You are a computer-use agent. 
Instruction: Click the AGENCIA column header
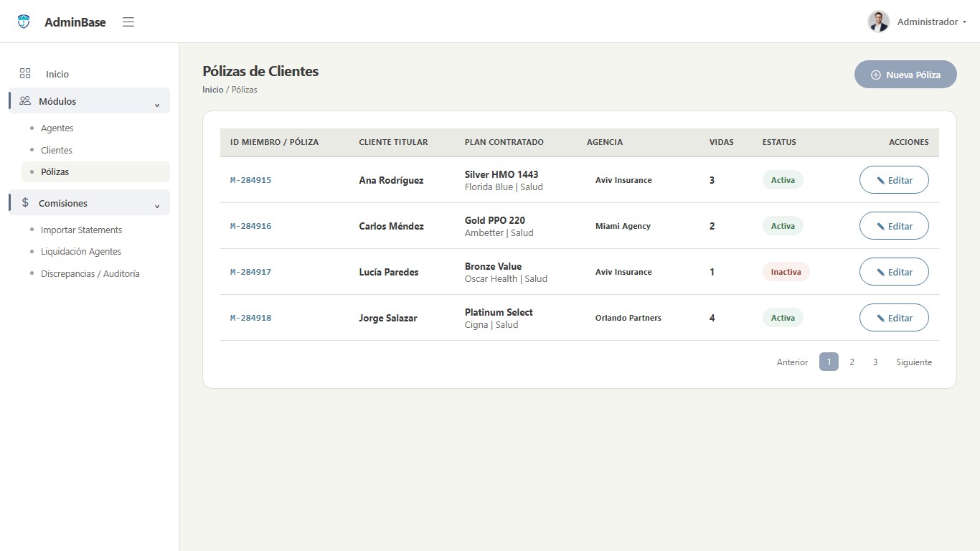click(605, 142)
